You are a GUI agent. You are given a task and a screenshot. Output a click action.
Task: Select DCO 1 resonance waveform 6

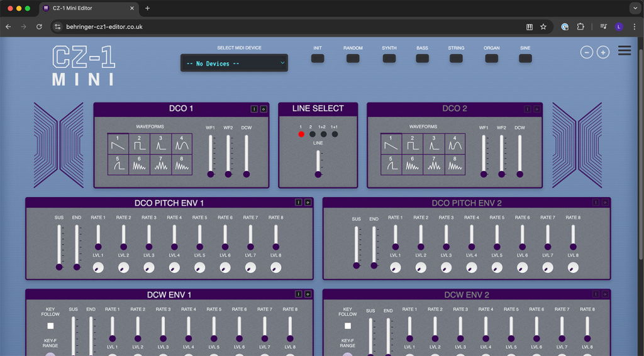pyautogui.click(x=139, y=165)
